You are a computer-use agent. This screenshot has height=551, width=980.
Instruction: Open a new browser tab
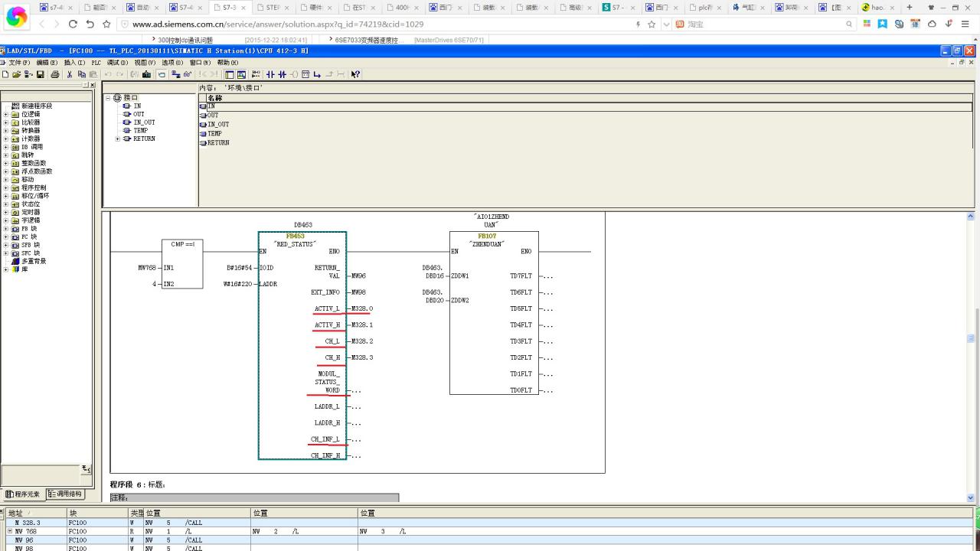coord(910,7)
